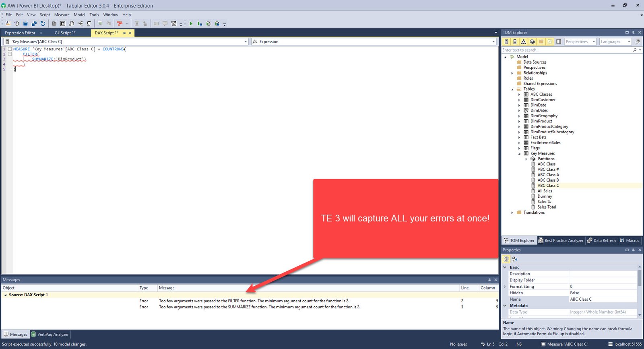Click the connect to database cube icon
The image size is (644, 349).
(17, 23)
